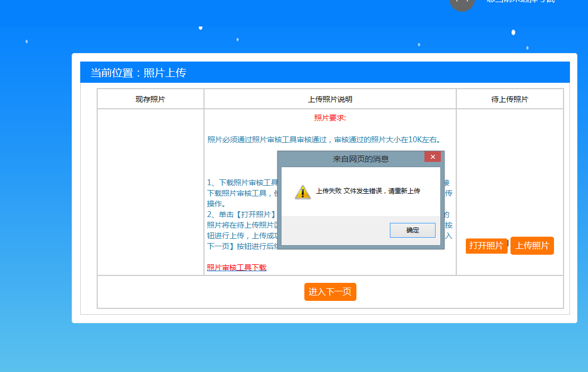Click the truncated text beside the top avatar
This screenshot has height=372, width=588.
coord(521,1)
